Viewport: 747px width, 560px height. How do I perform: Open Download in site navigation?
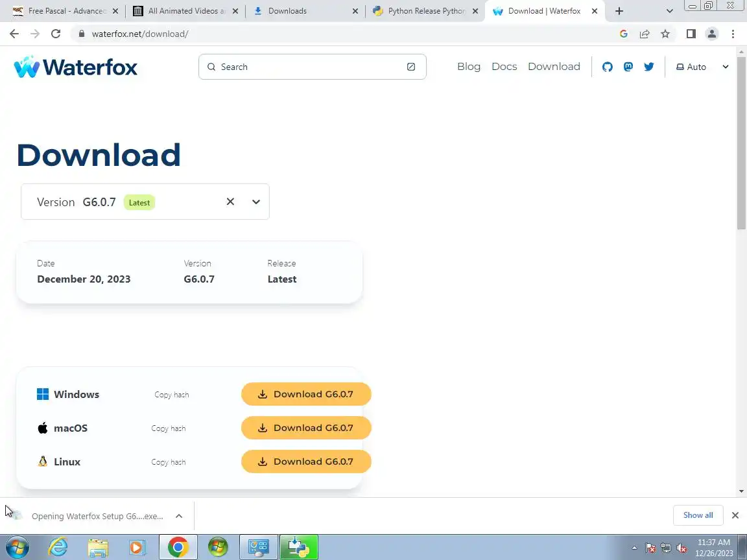(554, 67)
